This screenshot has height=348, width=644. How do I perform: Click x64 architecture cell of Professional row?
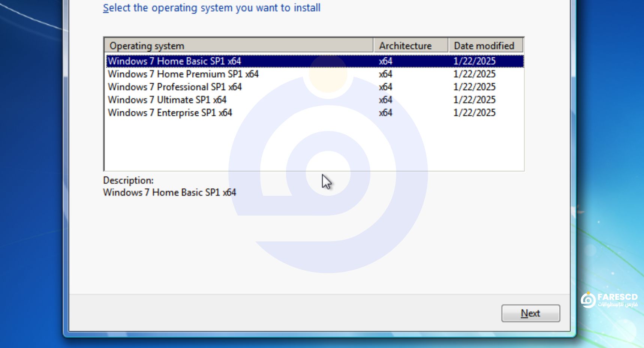pos(385,87)
